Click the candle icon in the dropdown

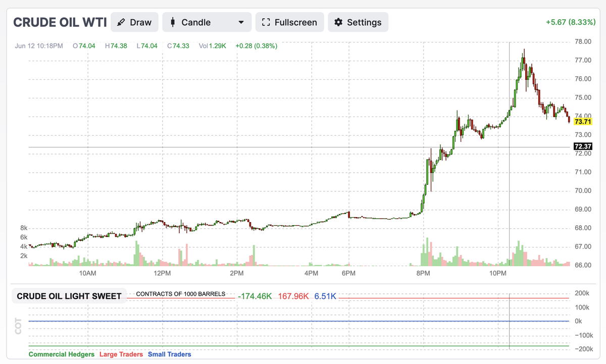click(x=173, y=22)
